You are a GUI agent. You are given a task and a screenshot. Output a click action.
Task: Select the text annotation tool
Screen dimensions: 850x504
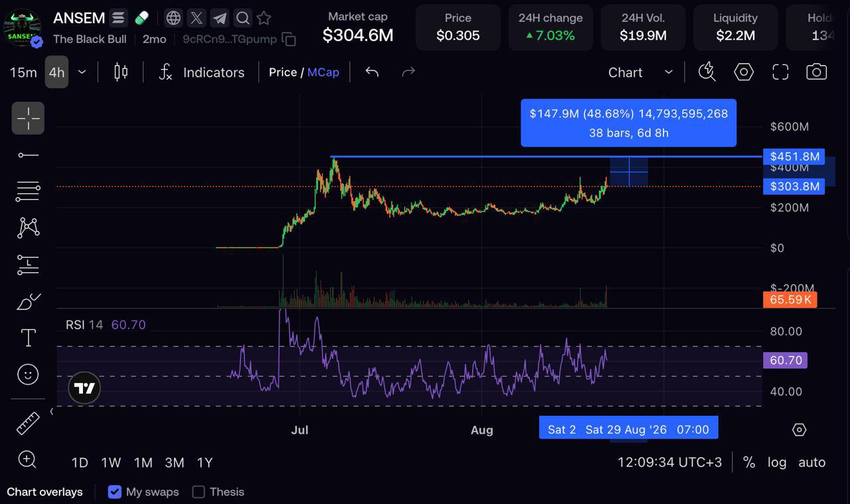click(28, 338)
